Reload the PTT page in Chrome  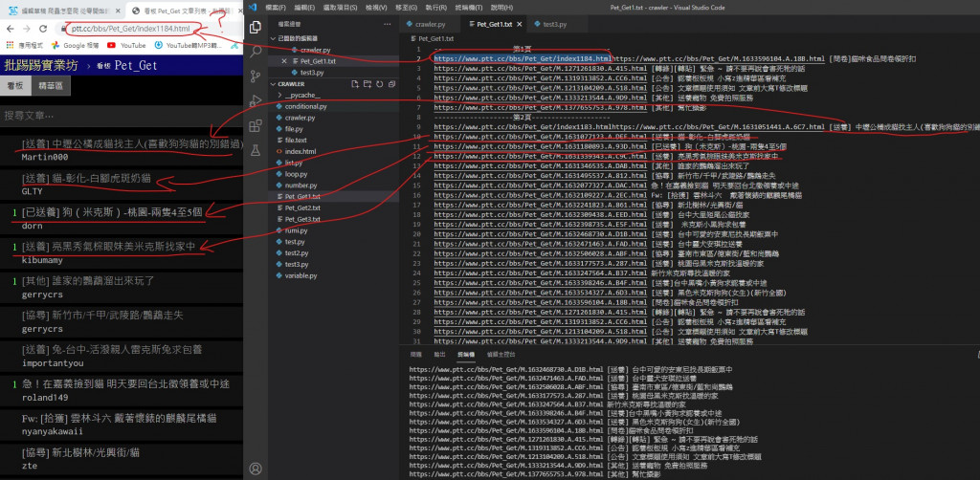click(x=43, y=29)
